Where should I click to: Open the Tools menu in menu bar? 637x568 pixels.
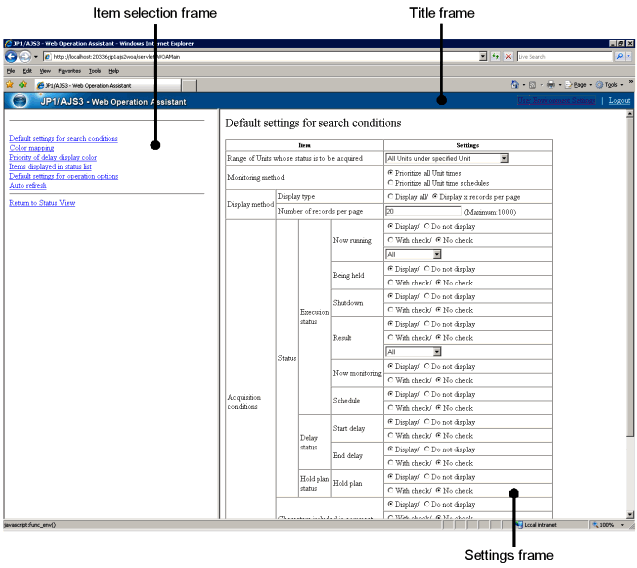(x=95, y=71)
